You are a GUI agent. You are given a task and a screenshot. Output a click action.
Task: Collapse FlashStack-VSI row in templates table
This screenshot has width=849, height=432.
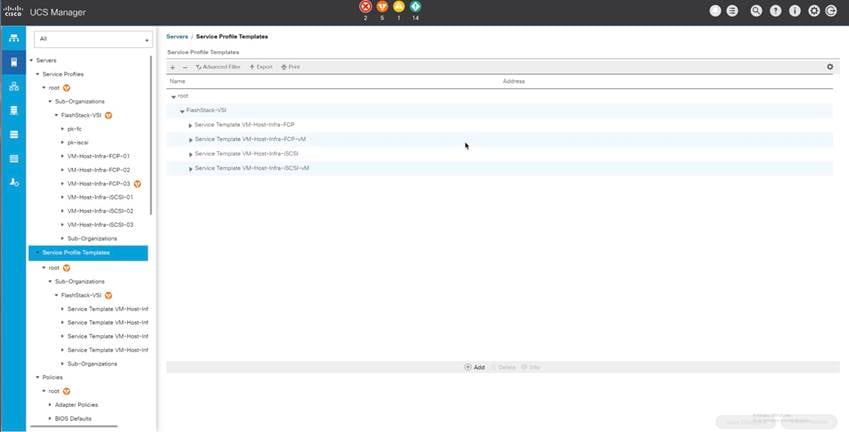tap(182, 111)
